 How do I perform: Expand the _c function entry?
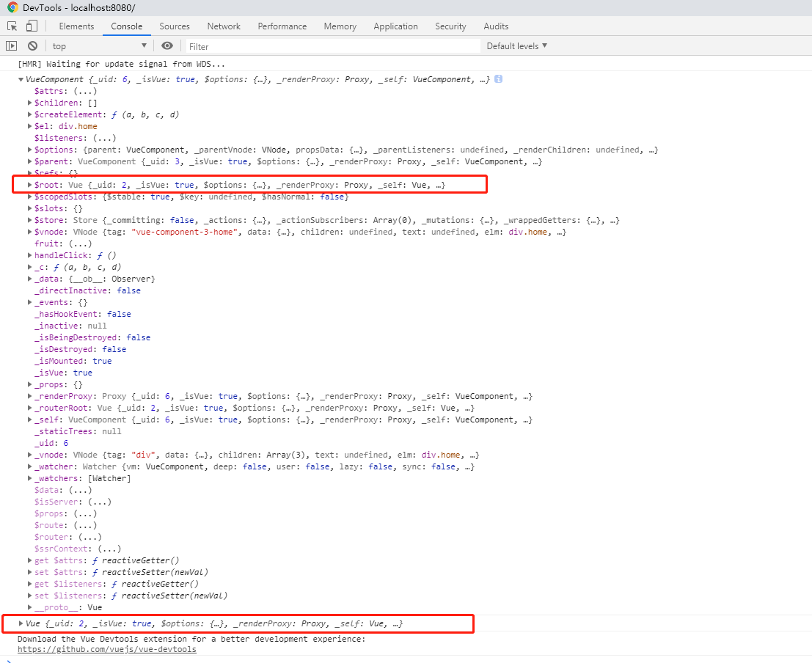coord(29,267)
